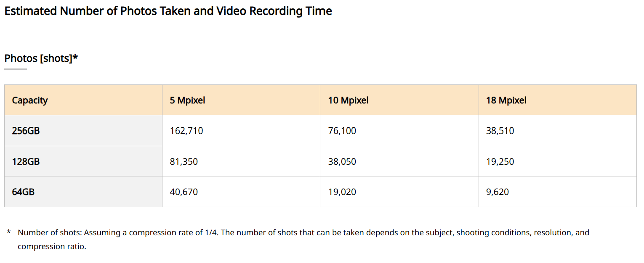
Task: Click the 38,510 value cell
Action: pyautogui.click(x=500, y=131)
